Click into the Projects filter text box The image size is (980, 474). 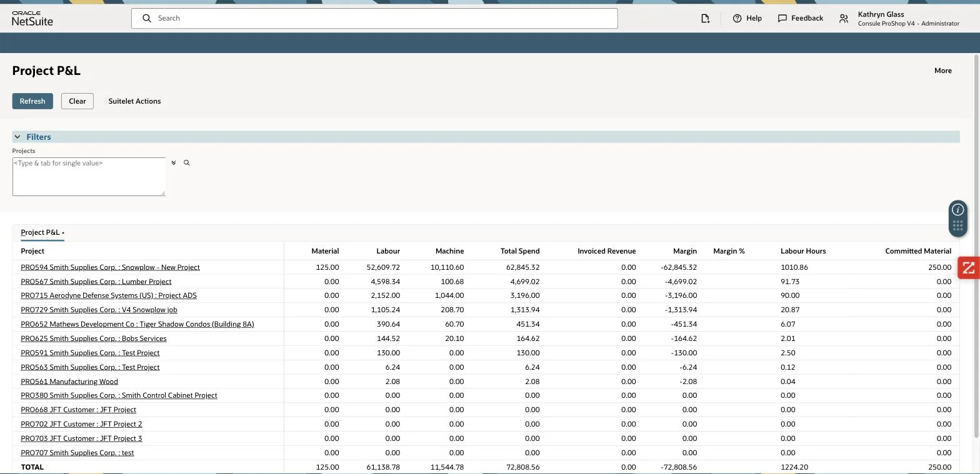(x=89, y=177)
